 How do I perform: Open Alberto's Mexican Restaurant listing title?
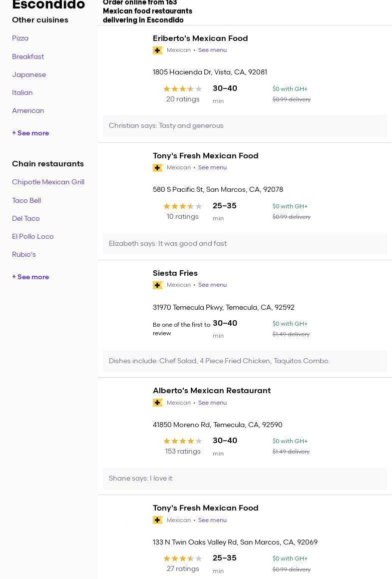pyautogui.click(x=212, y=391)
